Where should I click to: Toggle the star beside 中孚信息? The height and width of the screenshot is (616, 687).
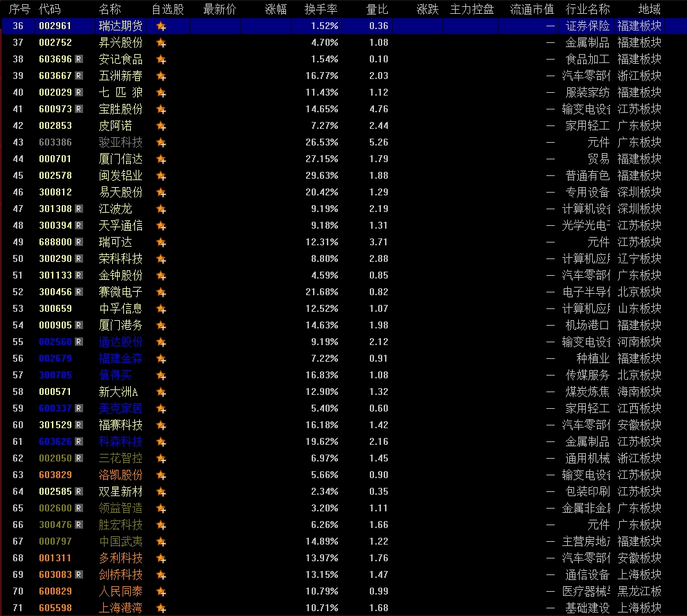(161, 309)
